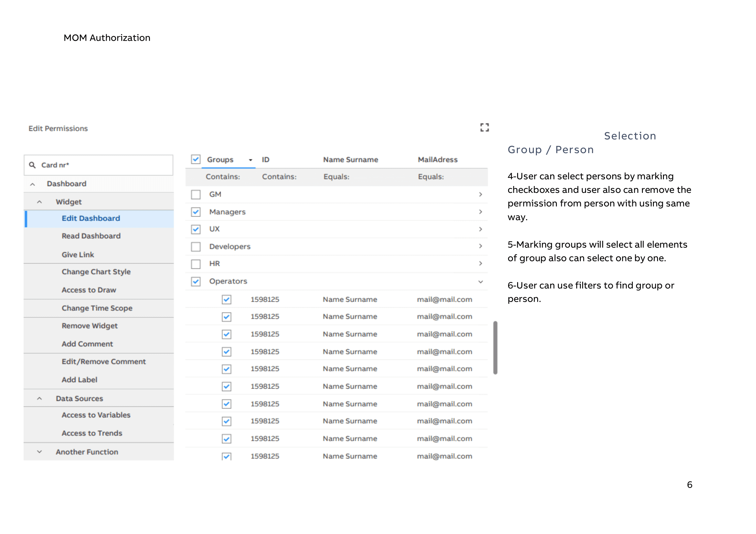Open Access to Variables permission
Screen dimensions: 756x534
pos(96,415)
